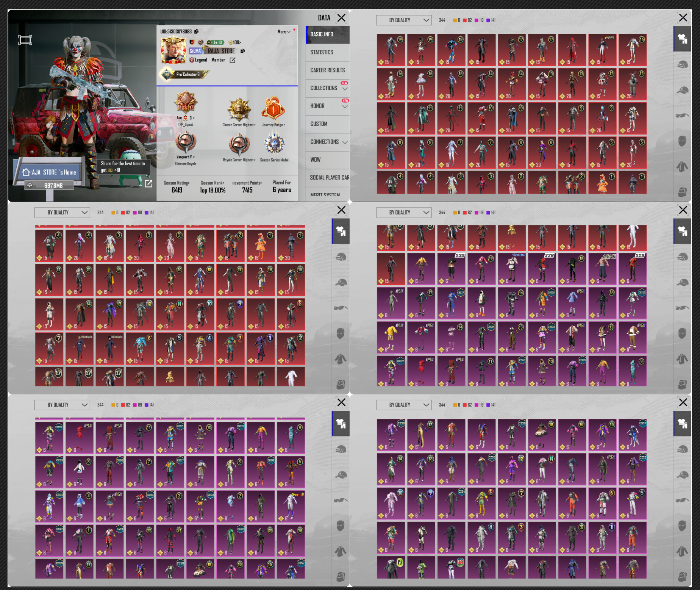View the Ace TPP_Squad tier emblem
Image resolution: width=700 pixels, height=590 pixels.
click(x=186, y=102)
